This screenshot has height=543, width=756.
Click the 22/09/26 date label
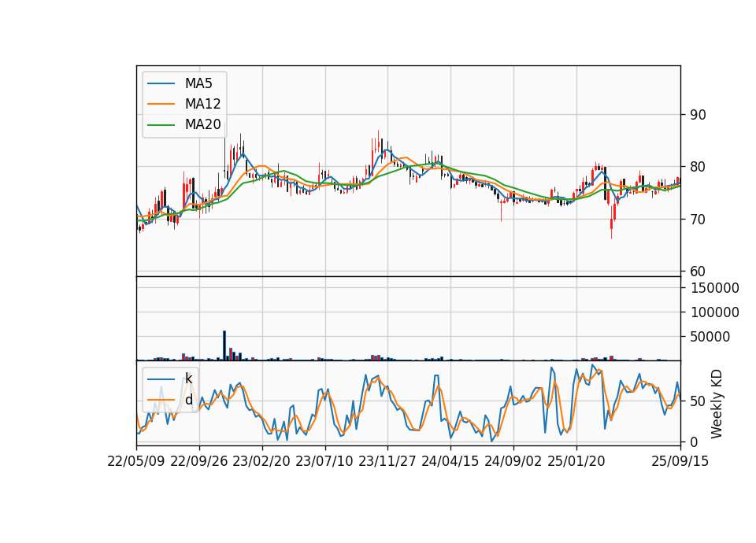pyautogui.click(x=199, y=461)
